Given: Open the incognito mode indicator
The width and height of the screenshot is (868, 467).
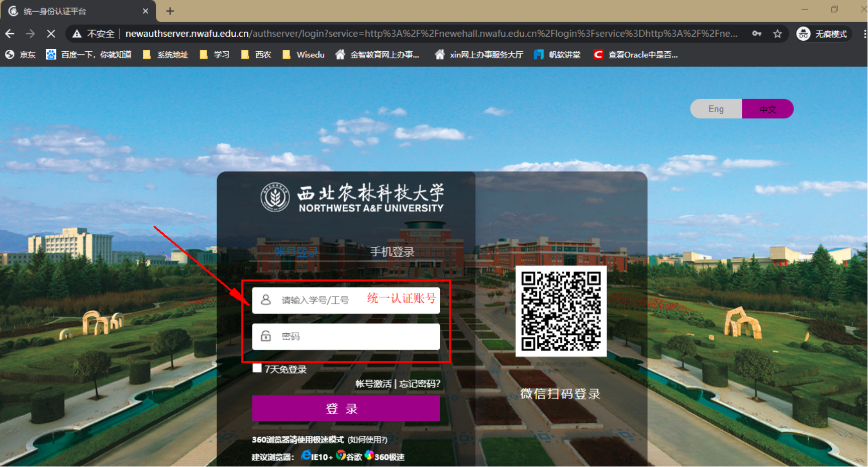Looking at the screenshot, I should pos(823,34).
